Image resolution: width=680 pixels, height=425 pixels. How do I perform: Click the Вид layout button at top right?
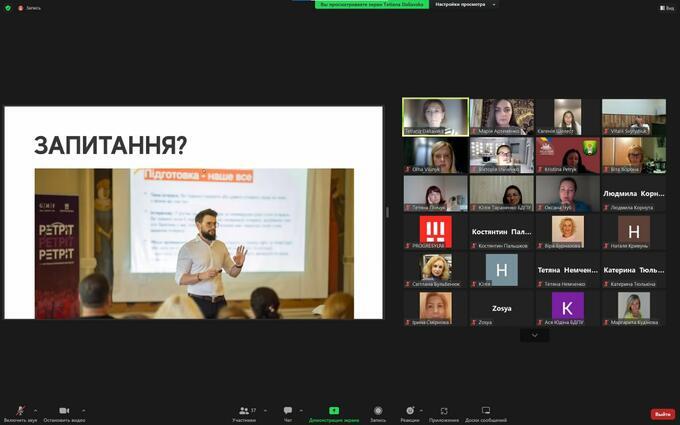pos(665,7)
